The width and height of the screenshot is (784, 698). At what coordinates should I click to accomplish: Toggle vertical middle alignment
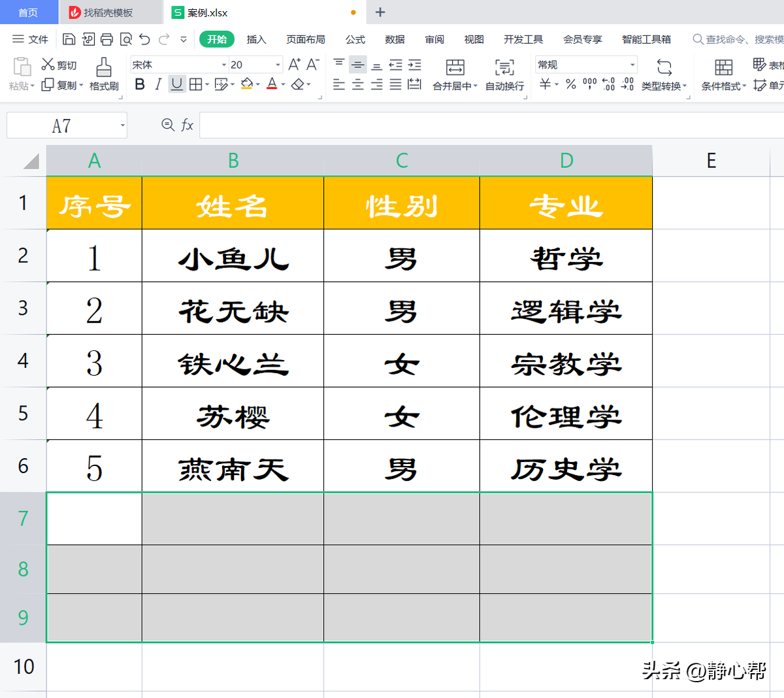(x=358, y=65)
